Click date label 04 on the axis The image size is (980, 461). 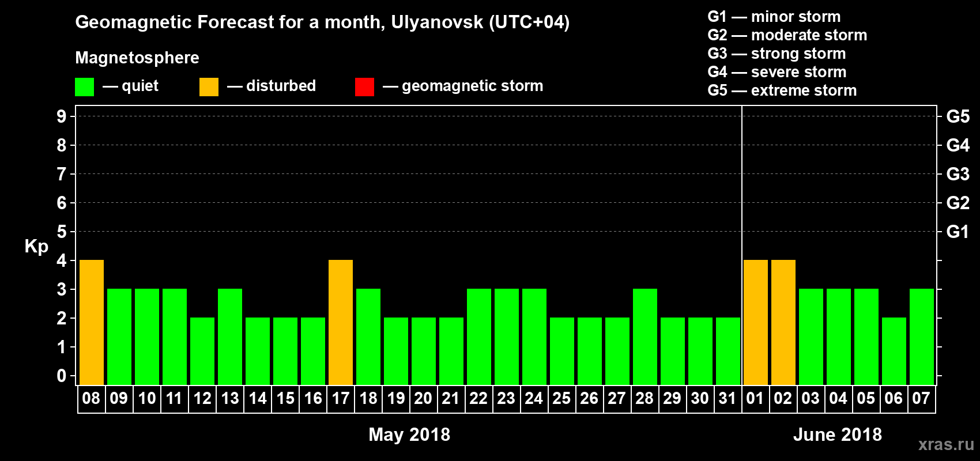(x=838, y=398)
